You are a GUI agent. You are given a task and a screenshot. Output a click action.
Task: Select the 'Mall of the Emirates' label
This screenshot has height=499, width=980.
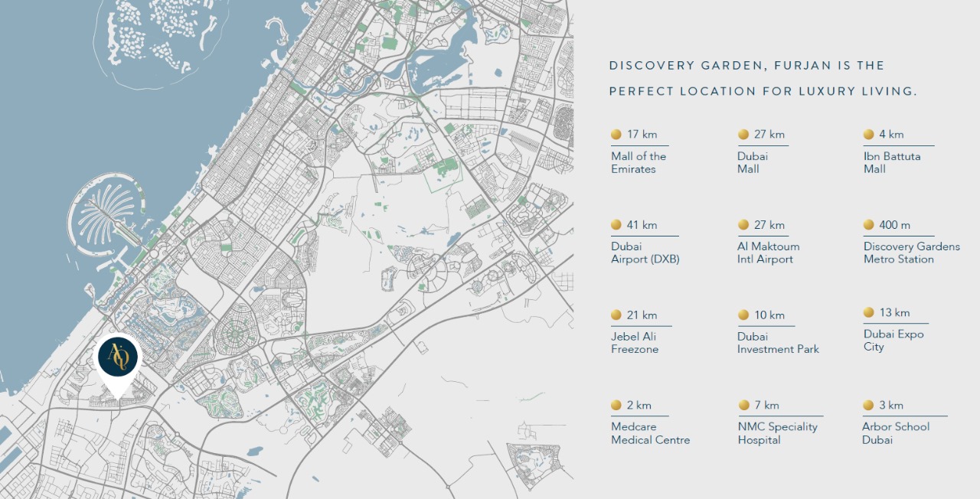click(x=639, y=162)
